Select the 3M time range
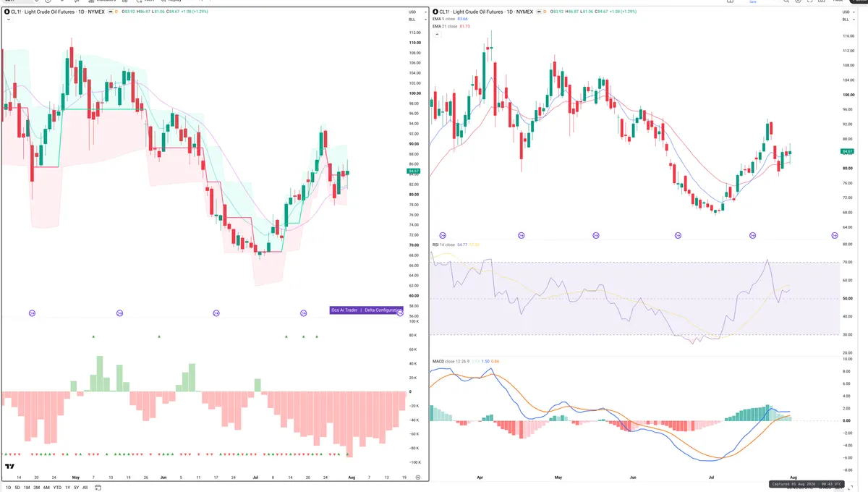The height and width of the screenshot is (492, 868). click(x=36, y=488)
